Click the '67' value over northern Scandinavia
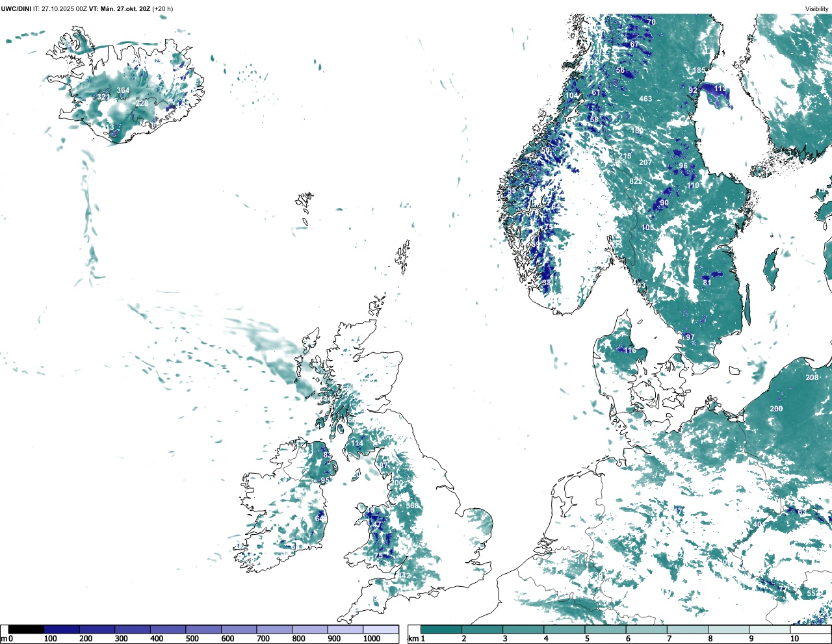The image size is (832, 644). point(634,44)
